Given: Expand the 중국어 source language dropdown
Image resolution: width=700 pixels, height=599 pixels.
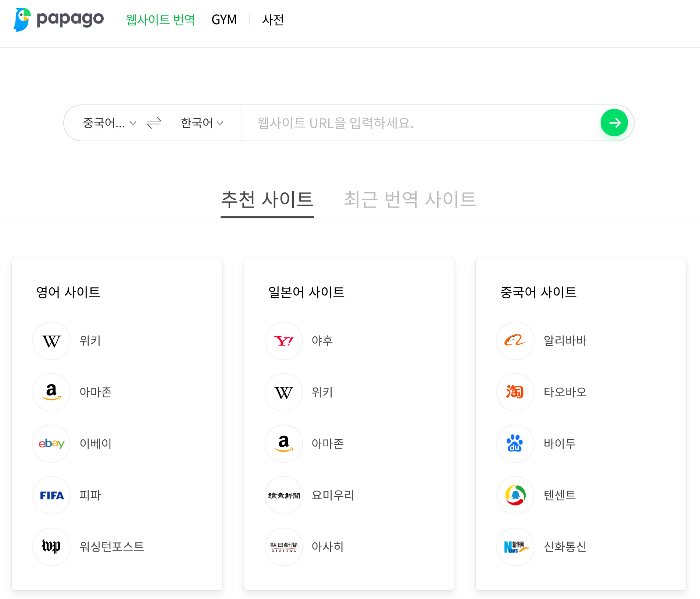Looking at the screenshot, I should click(110, 123).
